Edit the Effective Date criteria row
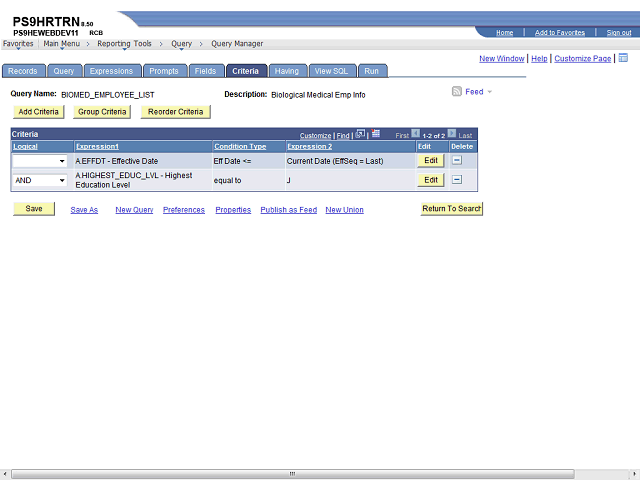 tap(431, 160)
